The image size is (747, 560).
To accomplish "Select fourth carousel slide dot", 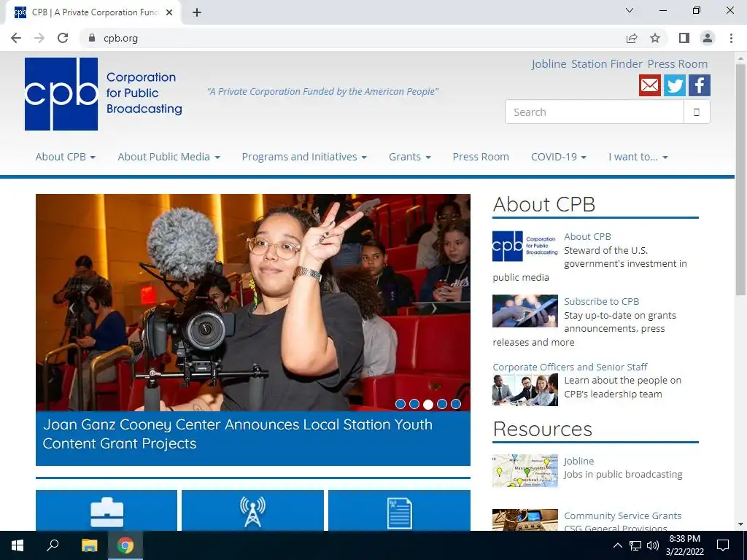I will pyautogui.click(x=442, y=404).
